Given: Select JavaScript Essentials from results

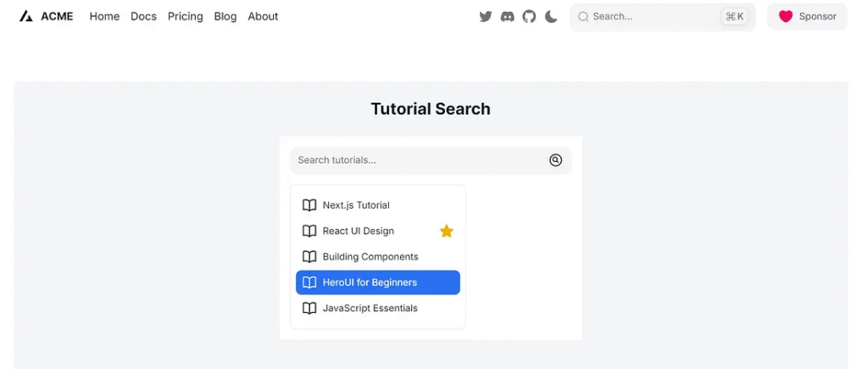Looking at the screenshot, I should click(370, 309).
